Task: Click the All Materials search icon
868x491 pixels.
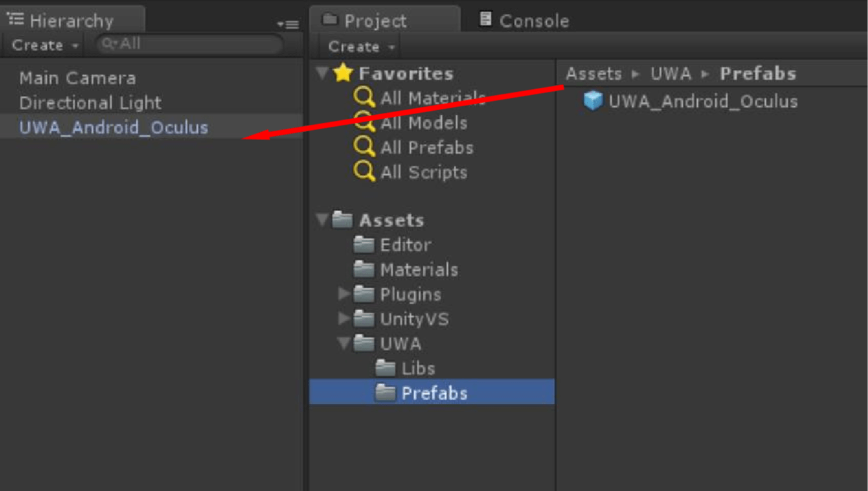Action: click(364, 98)
